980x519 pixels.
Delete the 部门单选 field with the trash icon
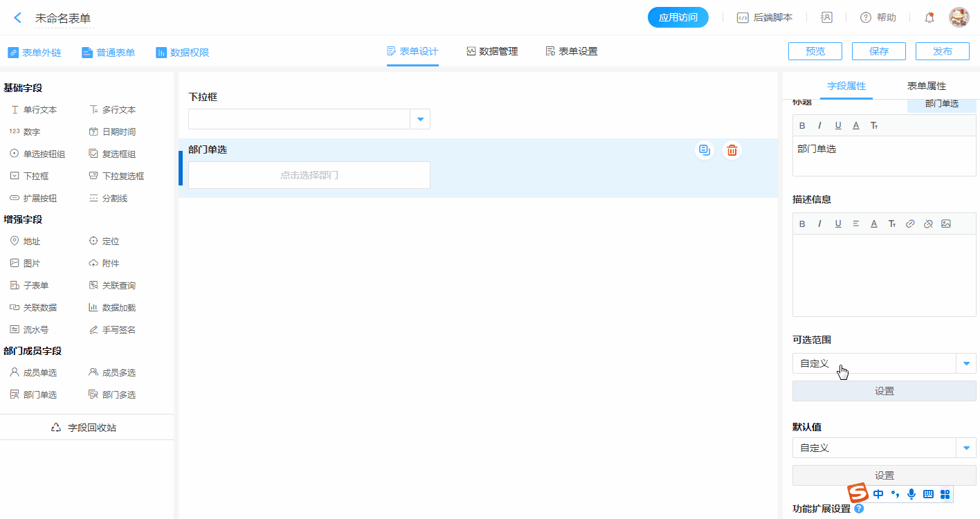coord(732,150)
